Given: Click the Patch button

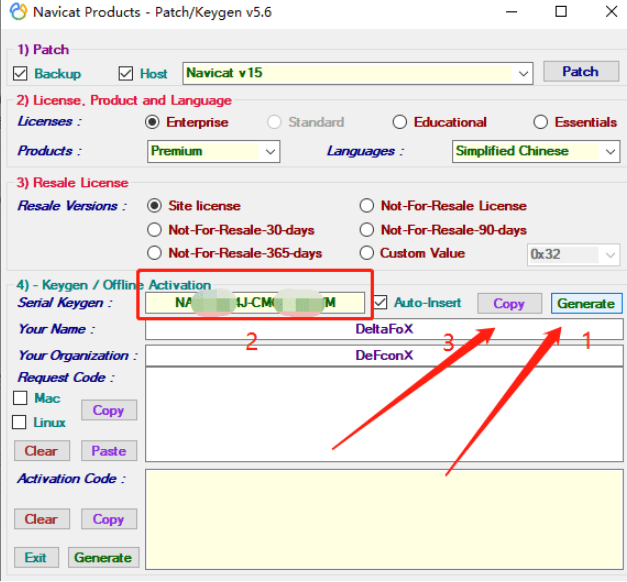Looking at the screenshot, I should [581, 72].
